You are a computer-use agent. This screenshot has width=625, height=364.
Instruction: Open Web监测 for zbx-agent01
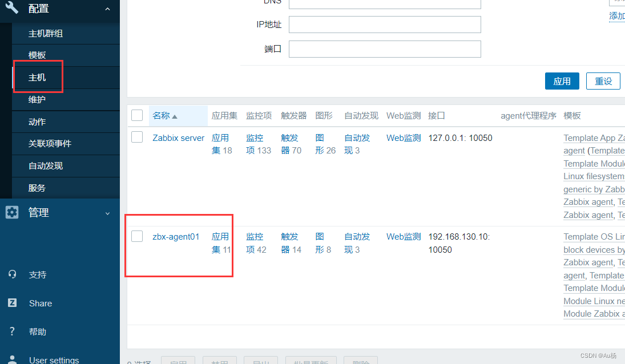pos(404,237)
